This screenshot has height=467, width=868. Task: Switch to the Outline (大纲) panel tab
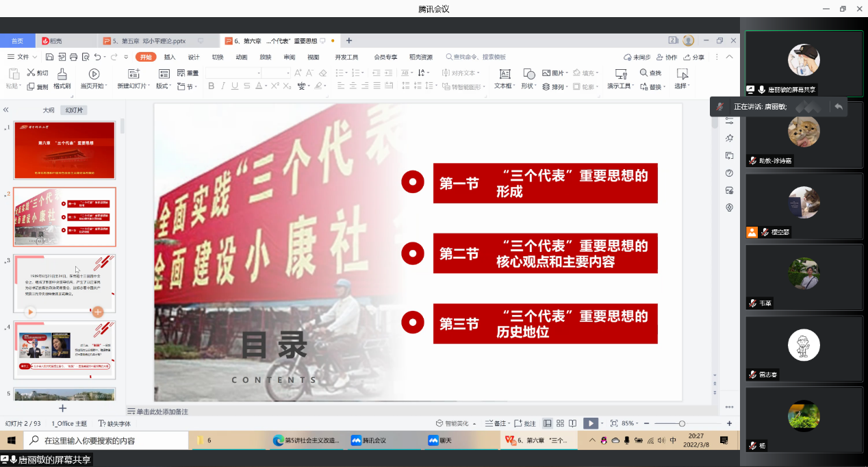pyautogui.click(x=48, y=110)
